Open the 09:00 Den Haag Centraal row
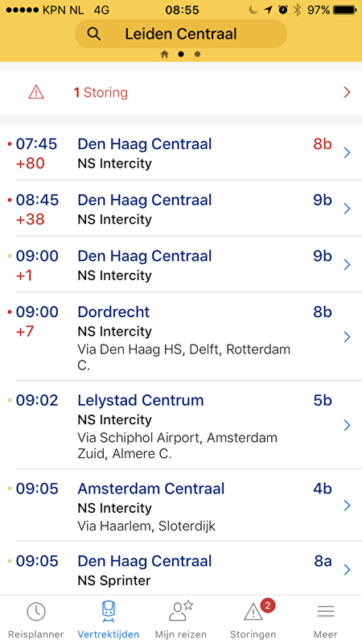 [181, 265]
